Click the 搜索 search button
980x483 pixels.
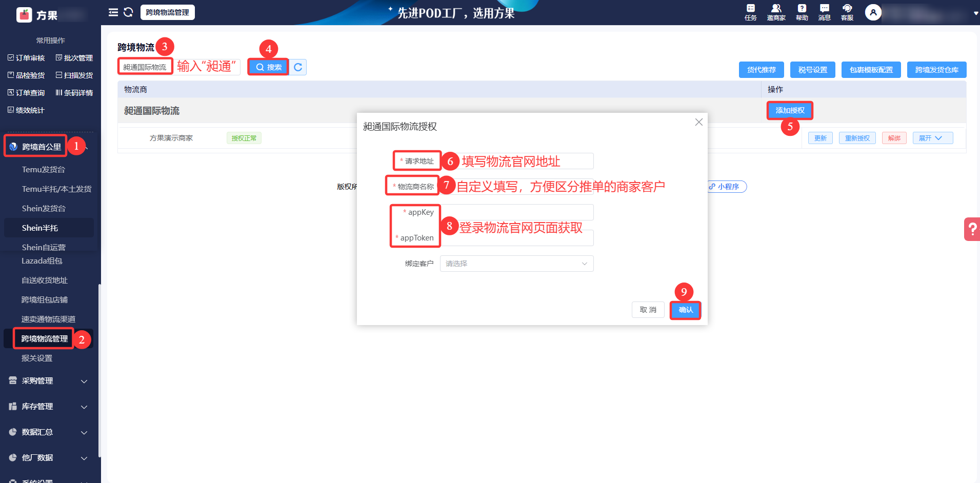(x=269, y=67)
